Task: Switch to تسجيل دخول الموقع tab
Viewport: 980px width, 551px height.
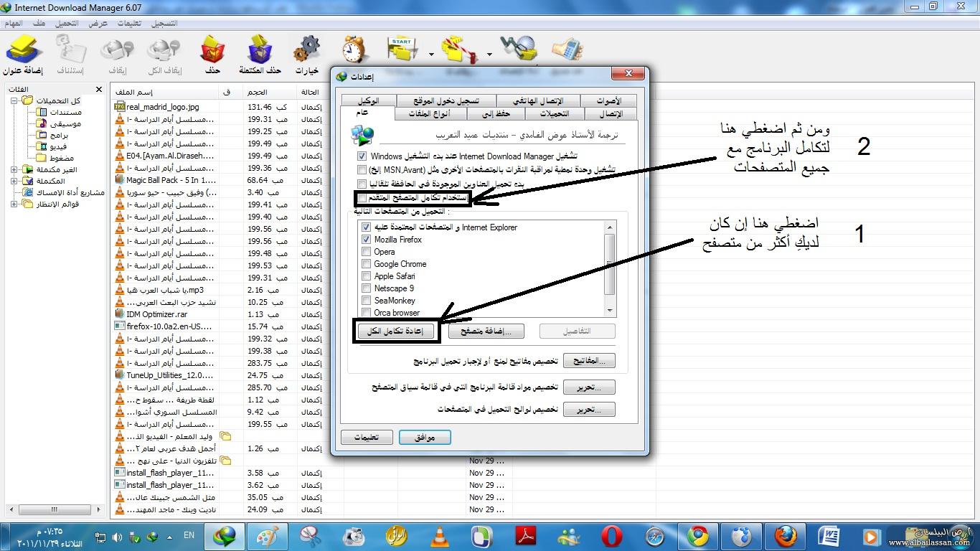Action: [446, 101]
